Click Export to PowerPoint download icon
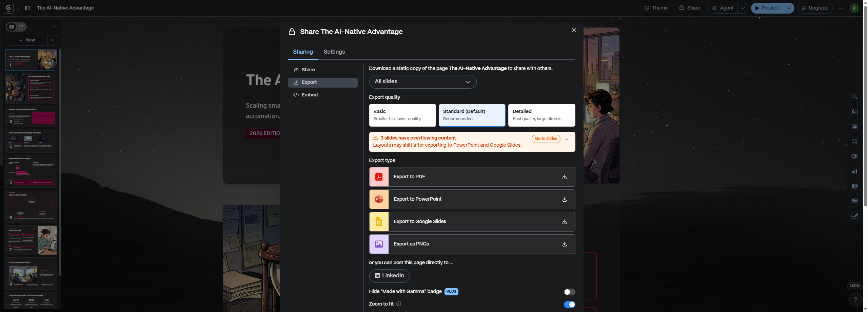The width and height of the screenshot is (868, 312). pos(565,199)
